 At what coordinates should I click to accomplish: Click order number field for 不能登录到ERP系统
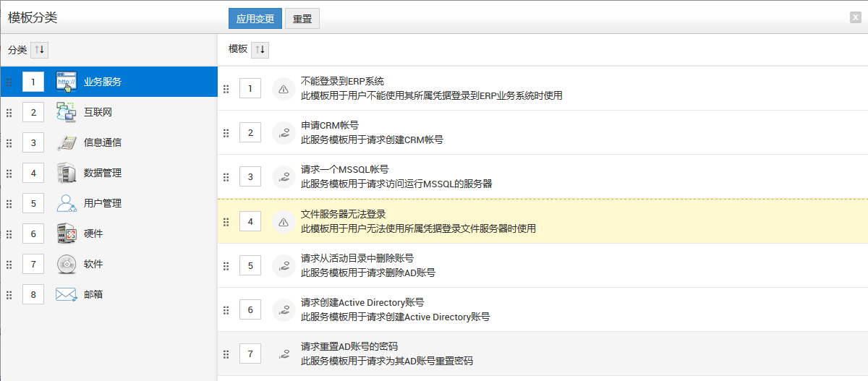250,89
